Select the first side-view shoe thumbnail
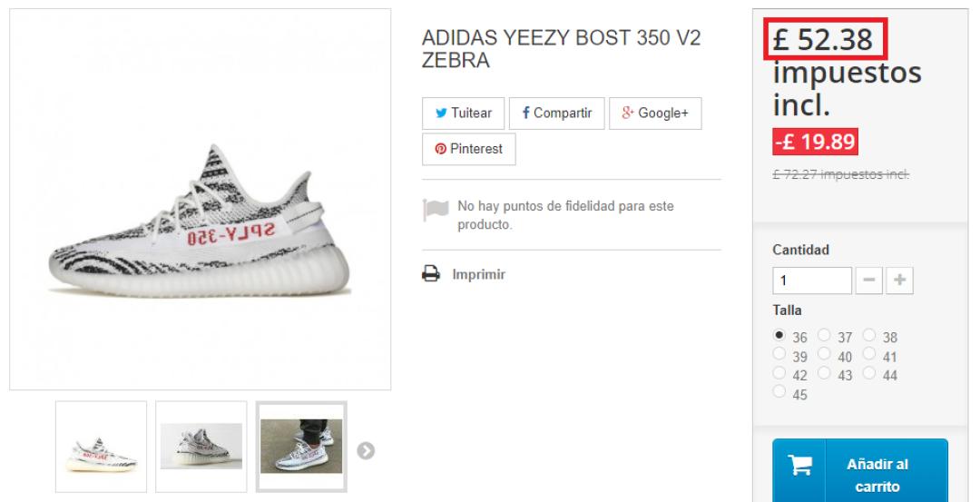This screenshot has height=502, width=980. [102, 447]
